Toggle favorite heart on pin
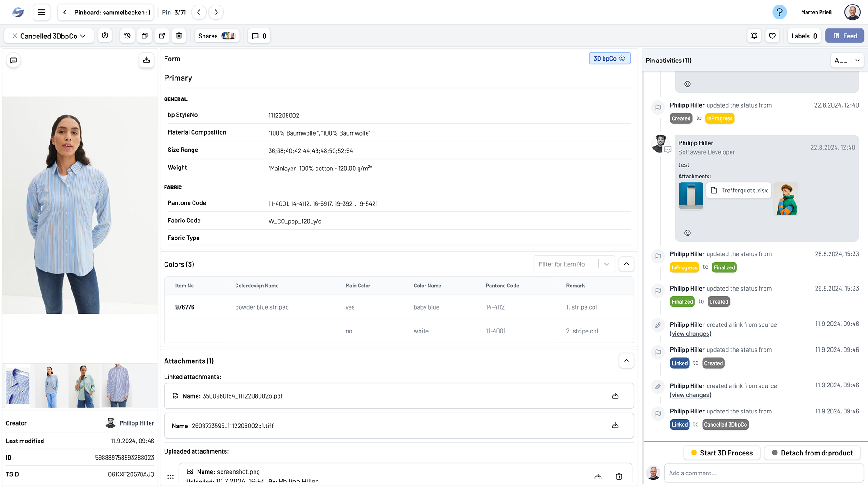Image resolution: width=868 pixels, height=488 pixels. point(772,36)
